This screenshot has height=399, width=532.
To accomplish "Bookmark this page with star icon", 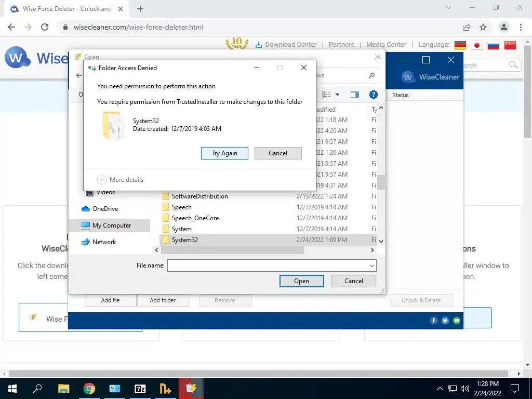I will click(x=483, y=27).
